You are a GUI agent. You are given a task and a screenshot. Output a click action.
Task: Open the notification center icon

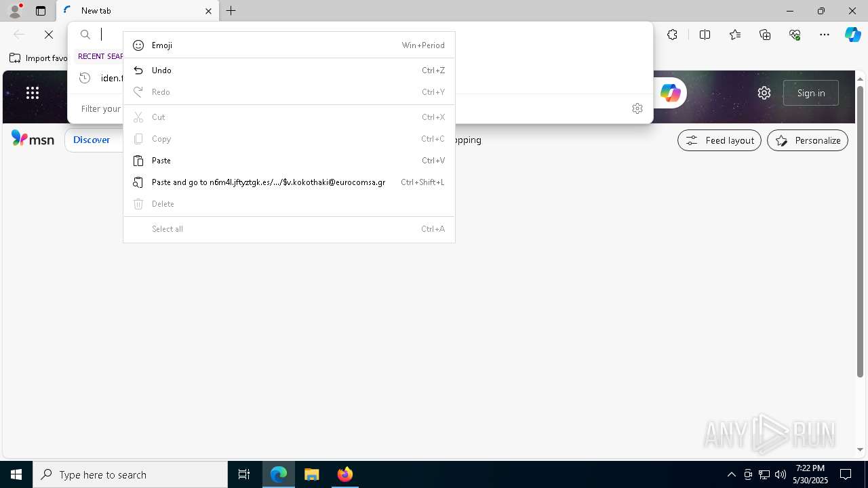coord(846,474)
